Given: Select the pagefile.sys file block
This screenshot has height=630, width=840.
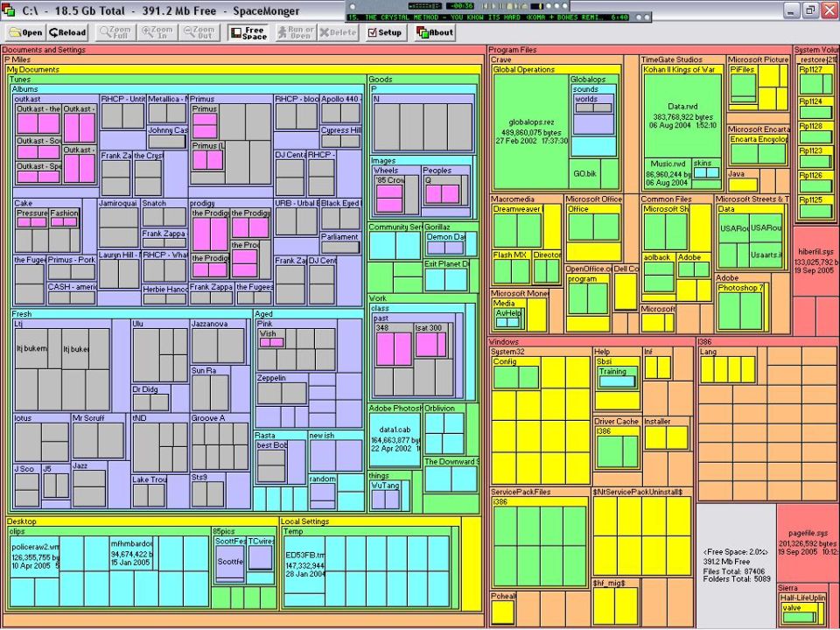Looking at the screenshot, I should pyautogui.click(x=808, y=542).
